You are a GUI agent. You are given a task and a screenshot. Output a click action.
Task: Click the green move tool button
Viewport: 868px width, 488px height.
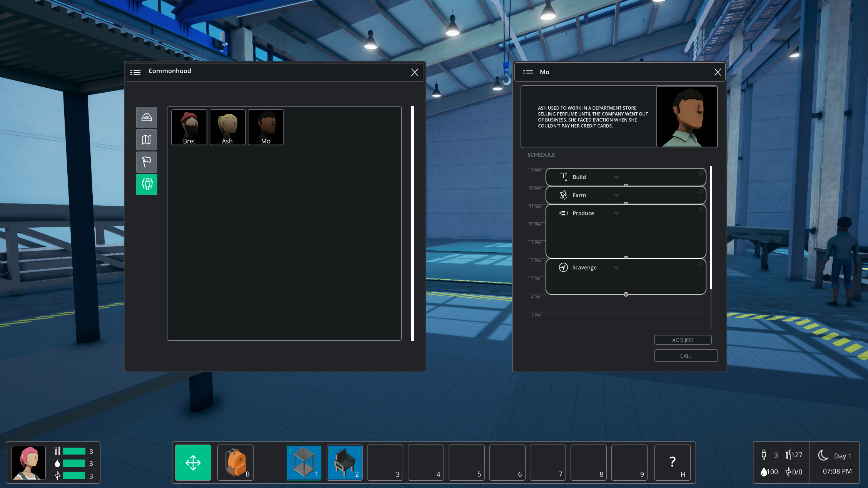[193, 463]
